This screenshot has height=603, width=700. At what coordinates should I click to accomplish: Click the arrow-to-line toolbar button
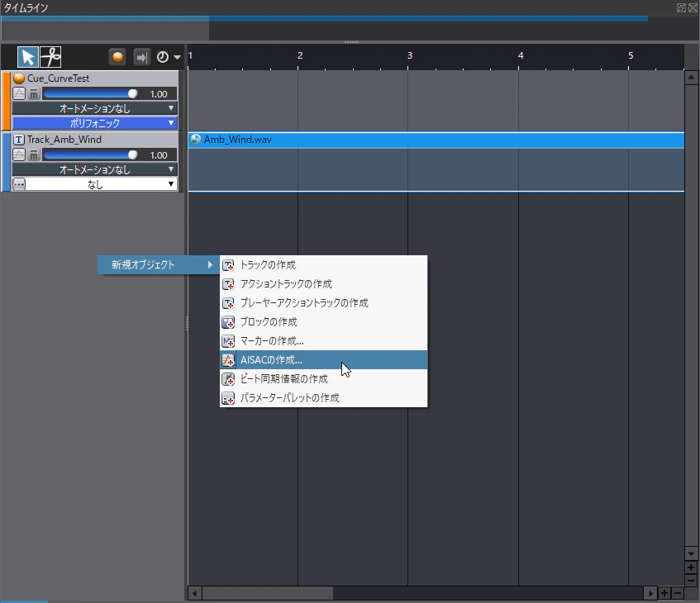pos(141,57)
